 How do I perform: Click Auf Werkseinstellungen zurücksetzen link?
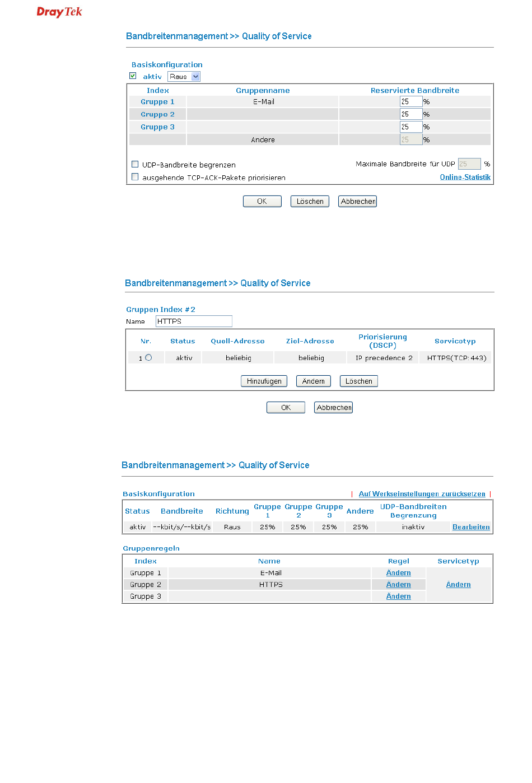pyautogui.click(x=422, y=494)
